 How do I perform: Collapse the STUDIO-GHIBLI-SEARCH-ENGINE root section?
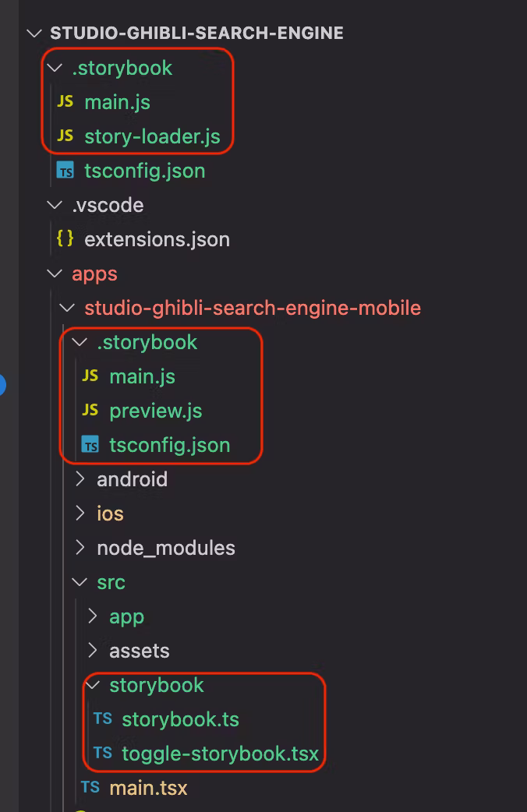click(x=34, y=34)
